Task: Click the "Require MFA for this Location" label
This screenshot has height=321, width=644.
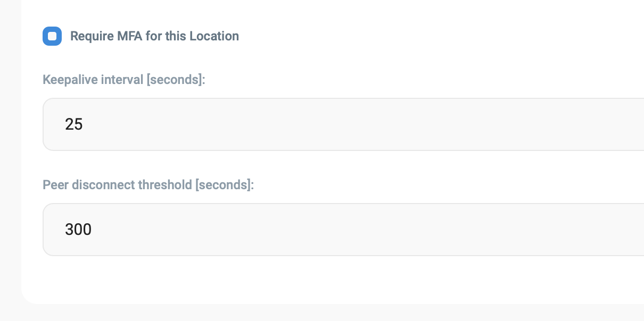Action: click(154, 36)
